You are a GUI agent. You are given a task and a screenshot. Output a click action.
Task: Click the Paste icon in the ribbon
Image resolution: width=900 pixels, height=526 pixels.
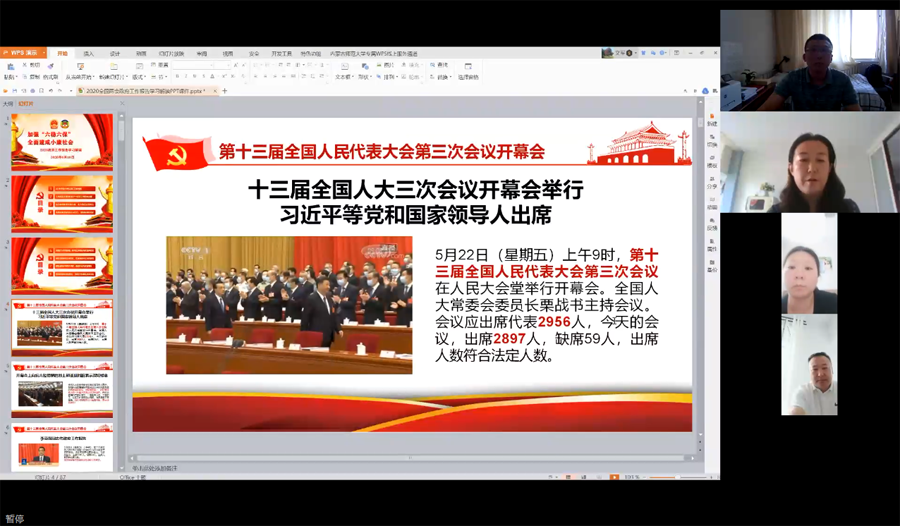10,68
